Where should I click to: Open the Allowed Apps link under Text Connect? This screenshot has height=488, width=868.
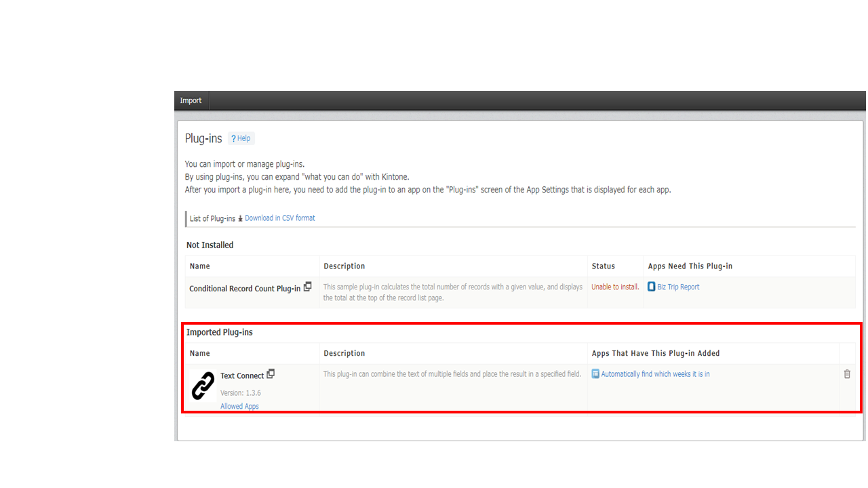click(239, 405)
